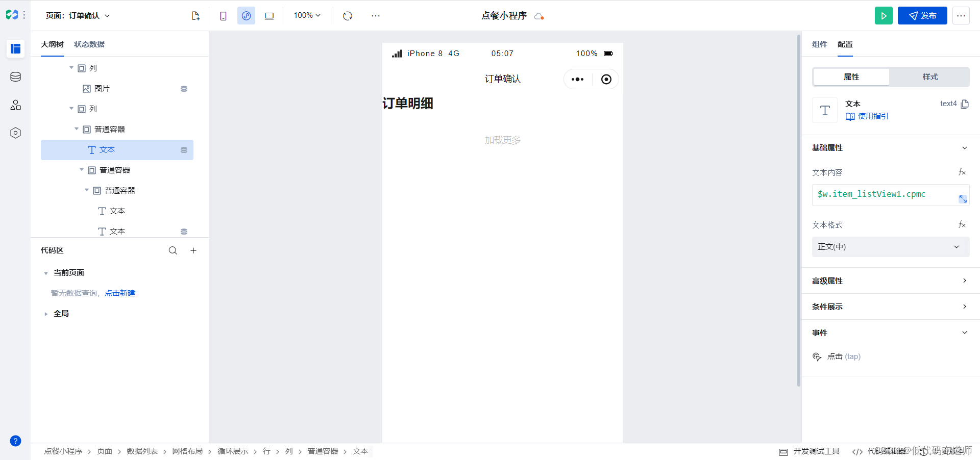Image resolution: width=980 pixels, height=460 pixels.
Task: Add new code with plus icon in 代码区
Action: [193, 250]
